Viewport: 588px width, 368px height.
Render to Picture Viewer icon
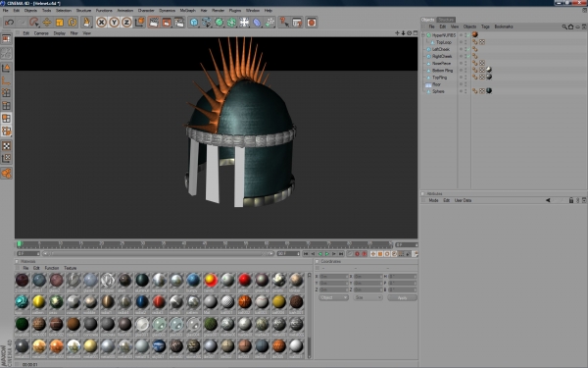[167, 23]
